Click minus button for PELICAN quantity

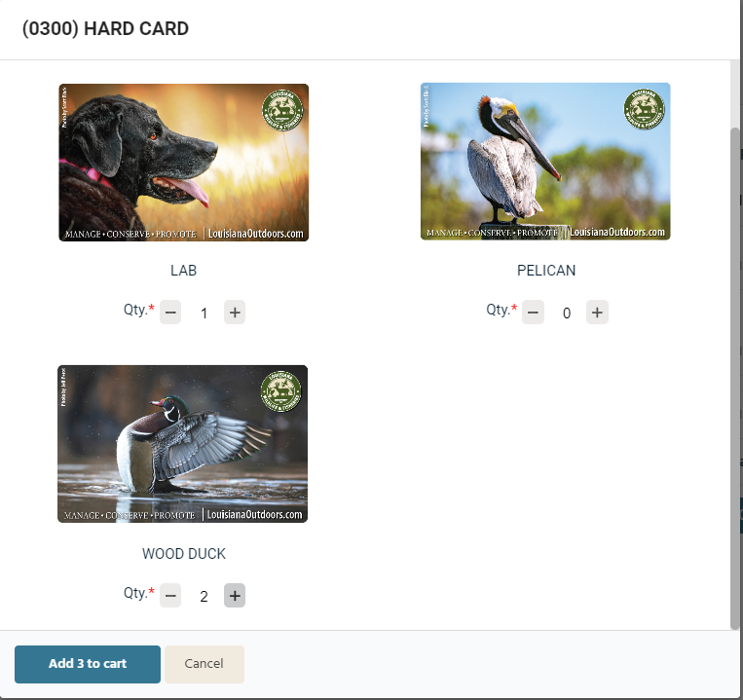pyautogui.click(x=533, y=313)
